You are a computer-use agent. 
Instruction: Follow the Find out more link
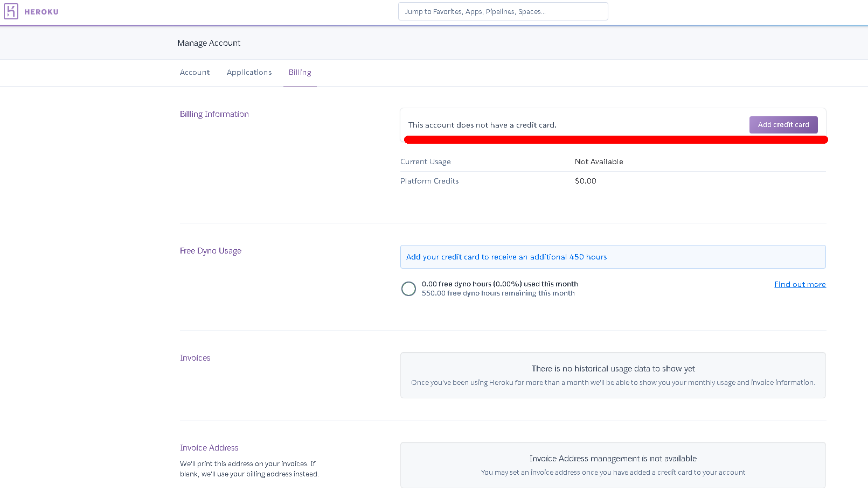pyautogui.click(x=800, y=284)
